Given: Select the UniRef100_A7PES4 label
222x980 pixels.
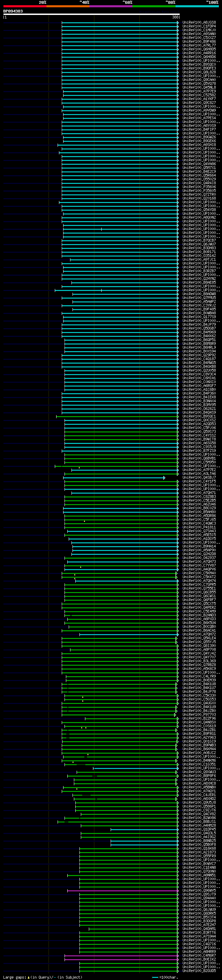Looking at the screenshot, I should (x=199, y=118).
